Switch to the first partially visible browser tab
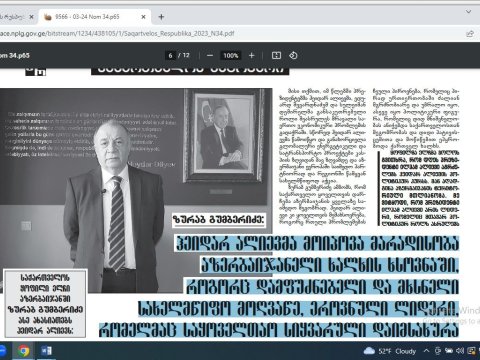Viewport: 480px width, 360px height. [x=12, y=17]
